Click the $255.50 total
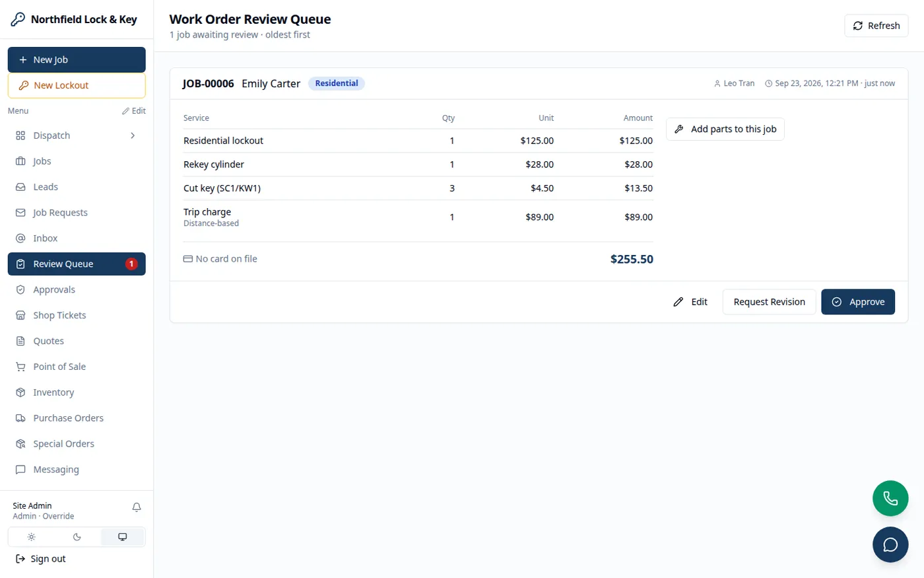 point(632,259)
